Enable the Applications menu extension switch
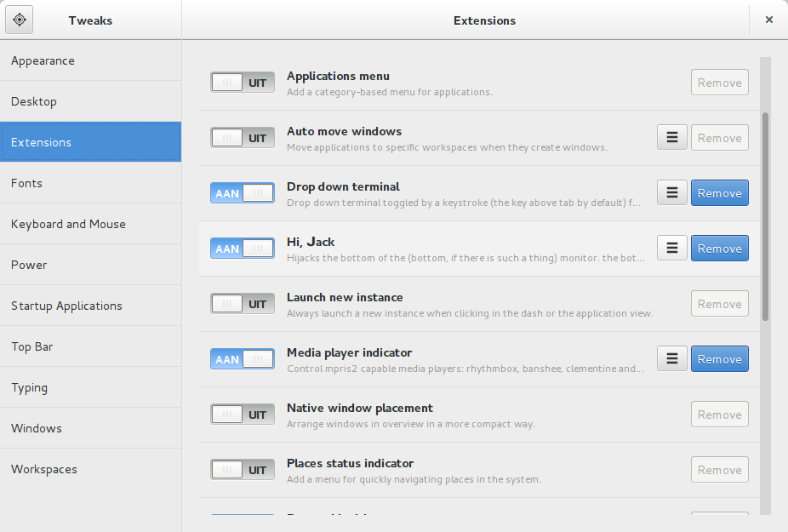This screenshot has height=532, width=788. [x=243, y=83]
